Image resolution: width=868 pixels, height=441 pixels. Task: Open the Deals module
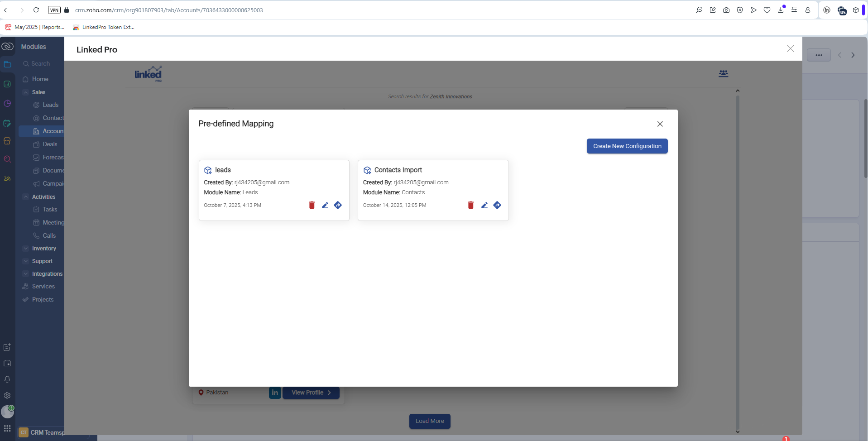[50, 144]
